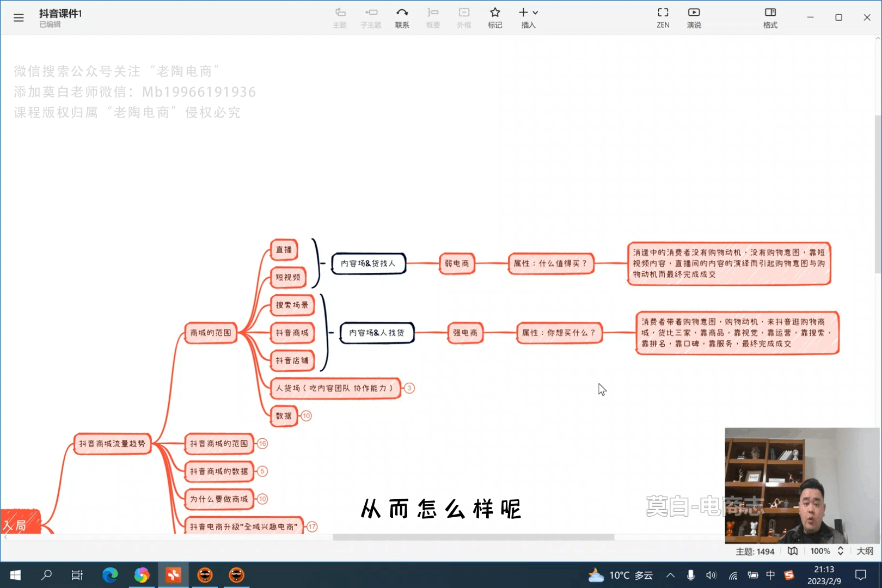Image resolution: width=882 pixels, height=588 pixels.
Task: Select the 抖音店铺 node
Action: pyautogui.click(x=292, y=360)
